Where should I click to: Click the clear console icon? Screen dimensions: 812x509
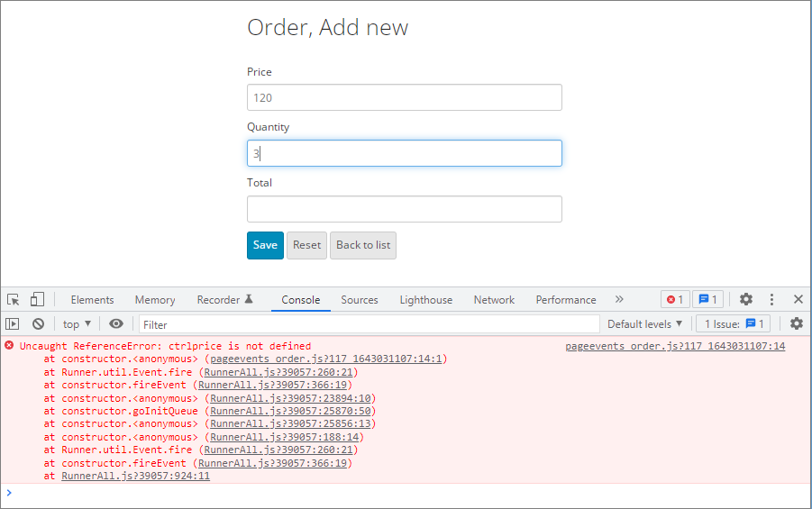[38, 324]
